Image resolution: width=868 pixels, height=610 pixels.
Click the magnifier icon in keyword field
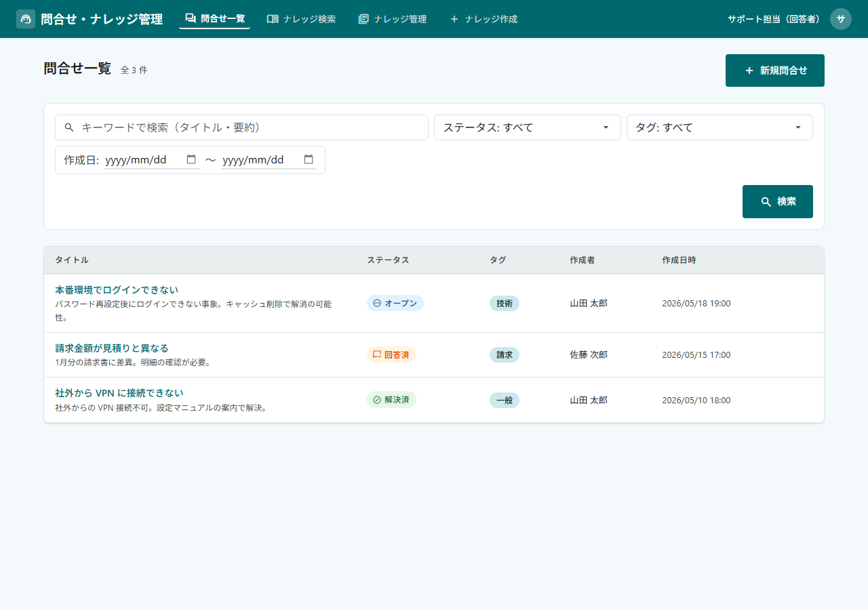69,127
